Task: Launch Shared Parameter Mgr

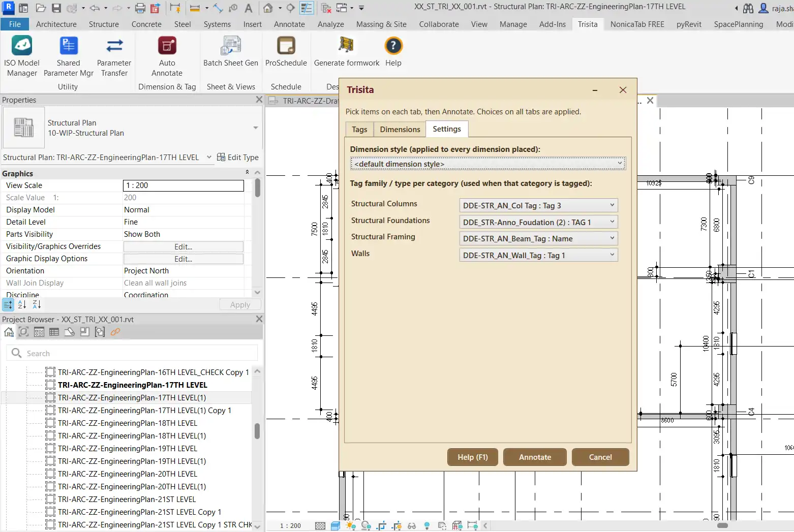Action: pyautogui.click(x=69, y=56)
